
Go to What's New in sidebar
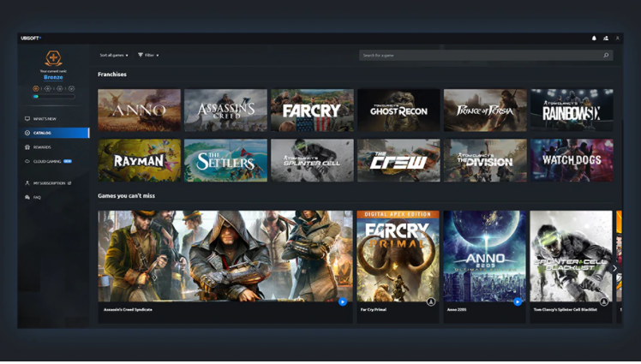pos(44,119)
